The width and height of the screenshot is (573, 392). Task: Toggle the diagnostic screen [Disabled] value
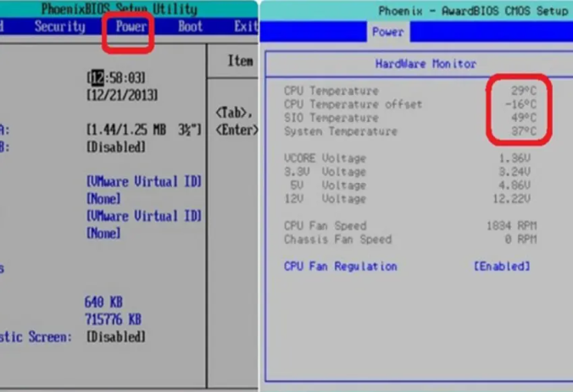[116, 336]
